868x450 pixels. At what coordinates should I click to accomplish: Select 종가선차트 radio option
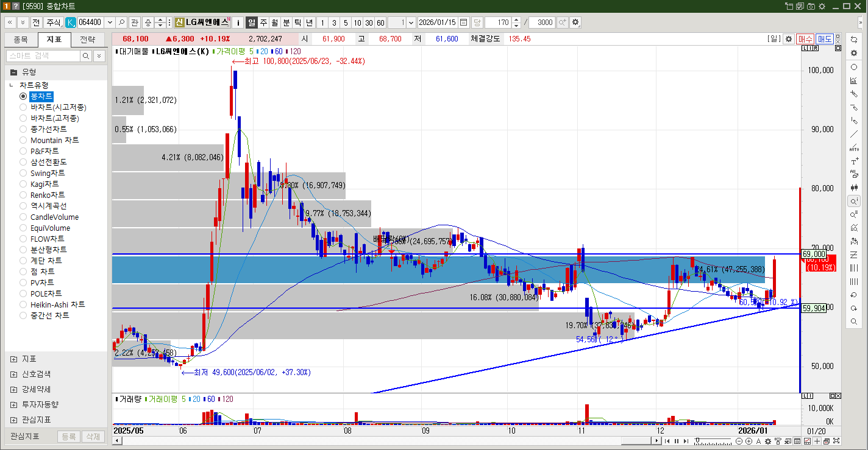(x=23, y=129)
